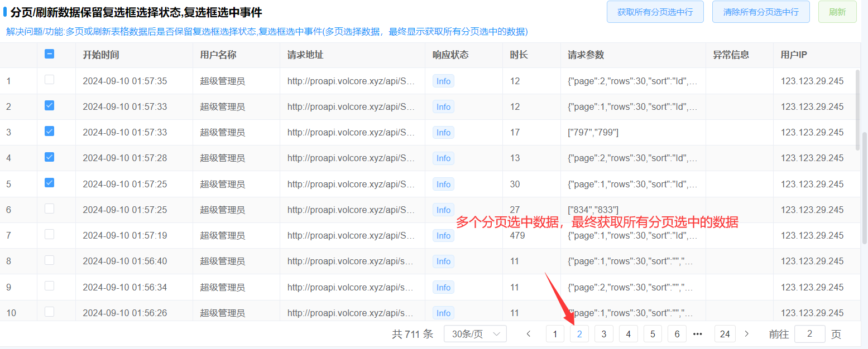868x349 pixels.
Task: Click the 前往 page number input
Action: 810,334
